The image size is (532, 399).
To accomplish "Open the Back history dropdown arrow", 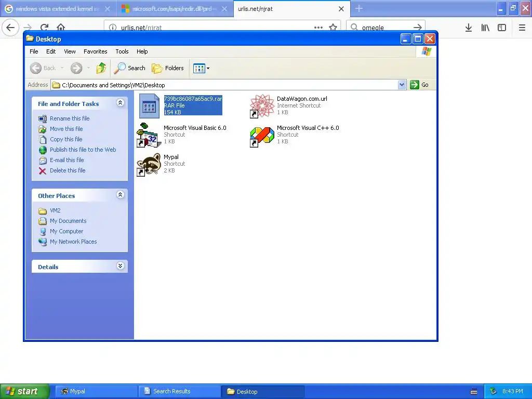I will 62,68.
